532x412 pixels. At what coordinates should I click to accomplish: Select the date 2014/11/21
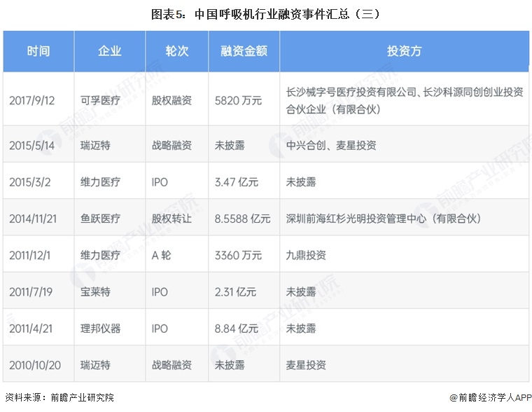point(33,219)
